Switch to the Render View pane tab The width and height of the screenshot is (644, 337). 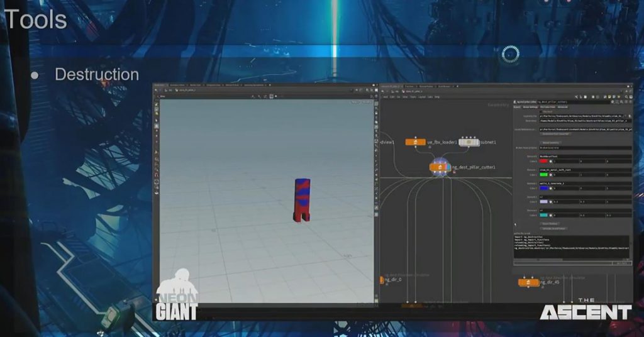coord(196,85)
